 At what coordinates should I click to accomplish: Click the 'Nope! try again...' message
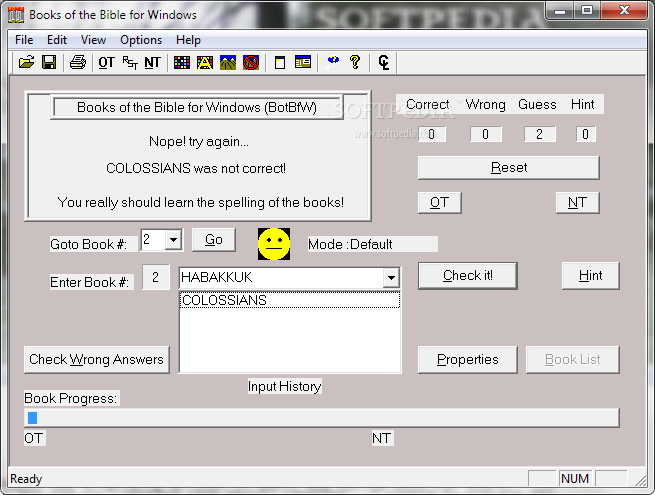(199, 142)
